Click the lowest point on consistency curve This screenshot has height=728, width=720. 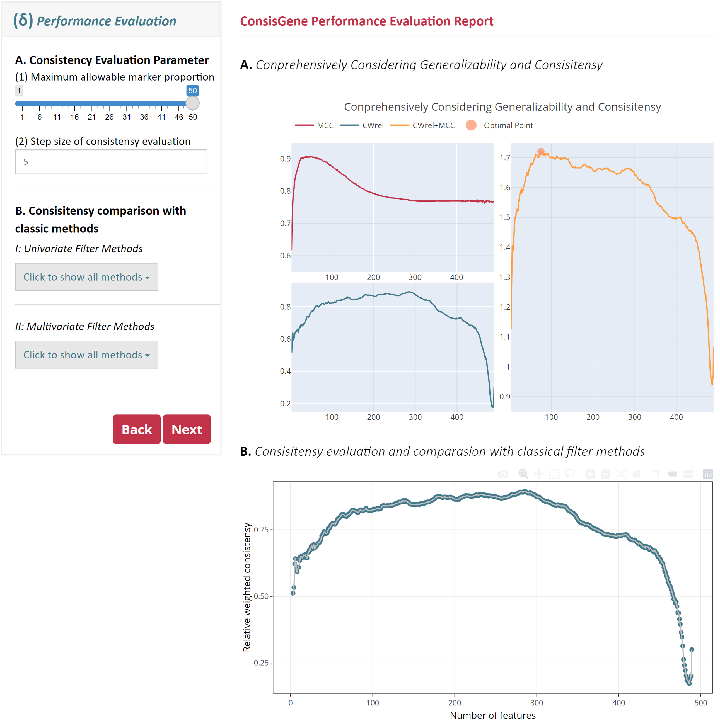point(689,683)
